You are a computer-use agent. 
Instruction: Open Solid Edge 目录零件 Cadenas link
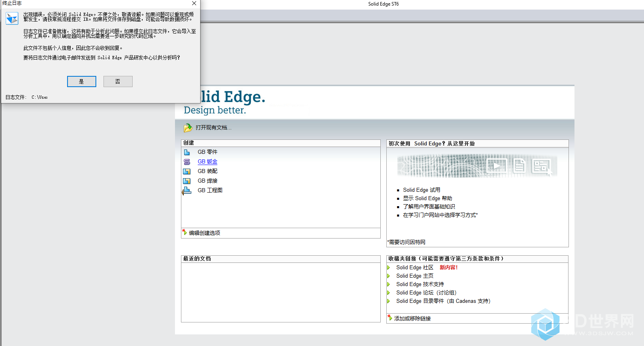coord(443,301)
